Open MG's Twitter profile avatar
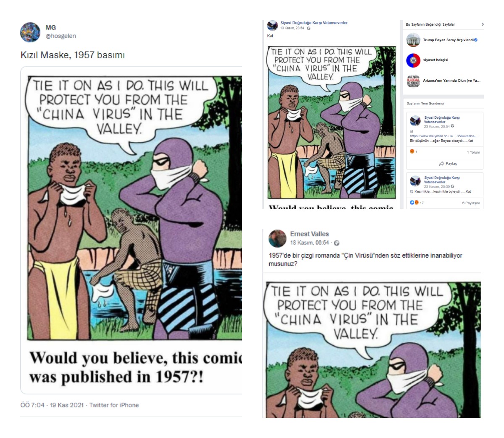This screenshot has height=438, width=504. click(30, 32)
